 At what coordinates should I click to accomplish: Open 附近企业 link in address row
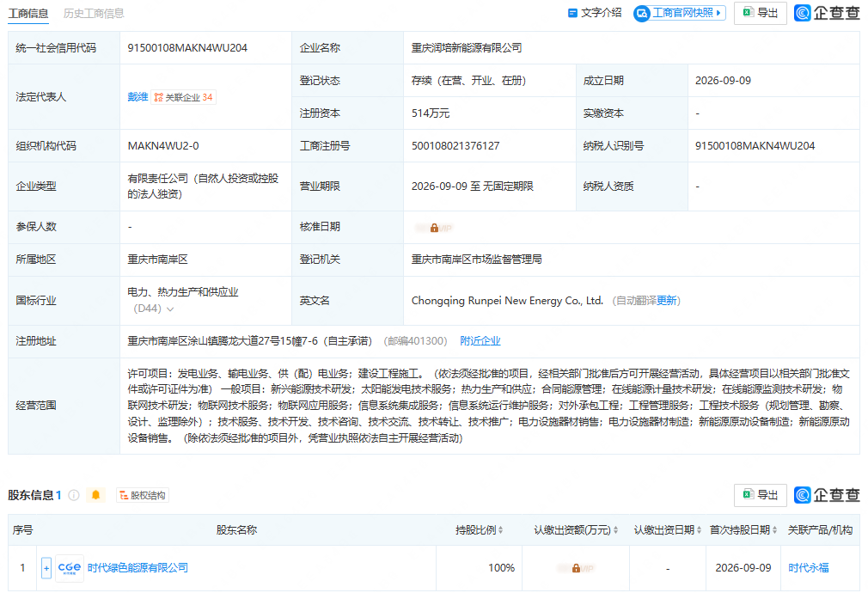[x=480, y=341]
